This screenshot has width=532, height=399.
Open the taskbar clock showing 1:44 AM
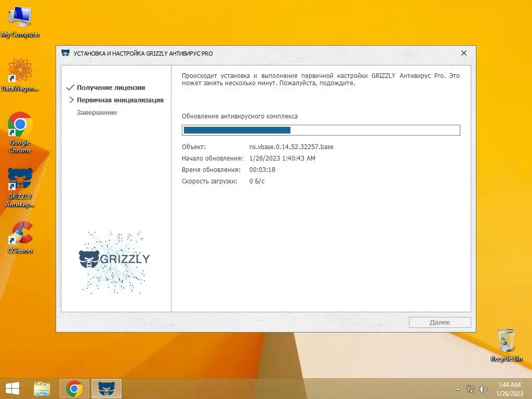click(509, 389)
